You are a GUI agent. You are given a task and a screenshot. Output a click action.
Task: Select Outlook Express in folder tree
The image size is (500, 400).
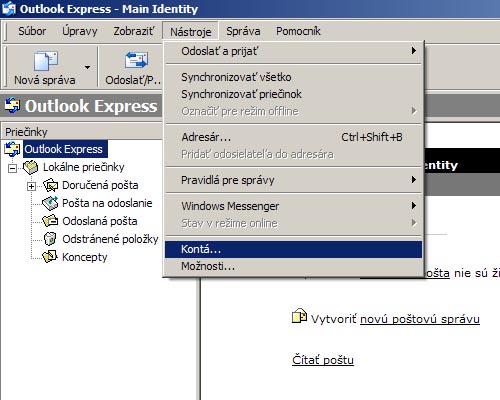click(65, 149)
